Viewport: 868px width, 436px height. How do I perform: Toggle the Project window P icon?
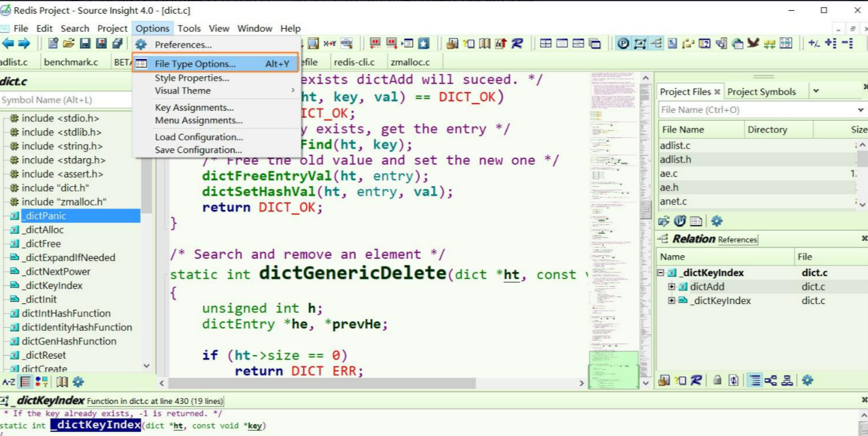tap(623, 43)
